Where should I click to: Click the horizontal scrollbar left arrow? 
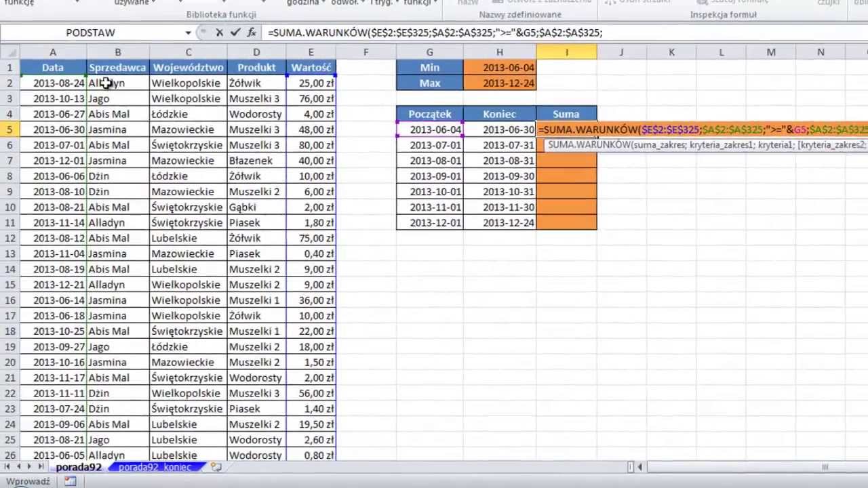pos(642,467)
